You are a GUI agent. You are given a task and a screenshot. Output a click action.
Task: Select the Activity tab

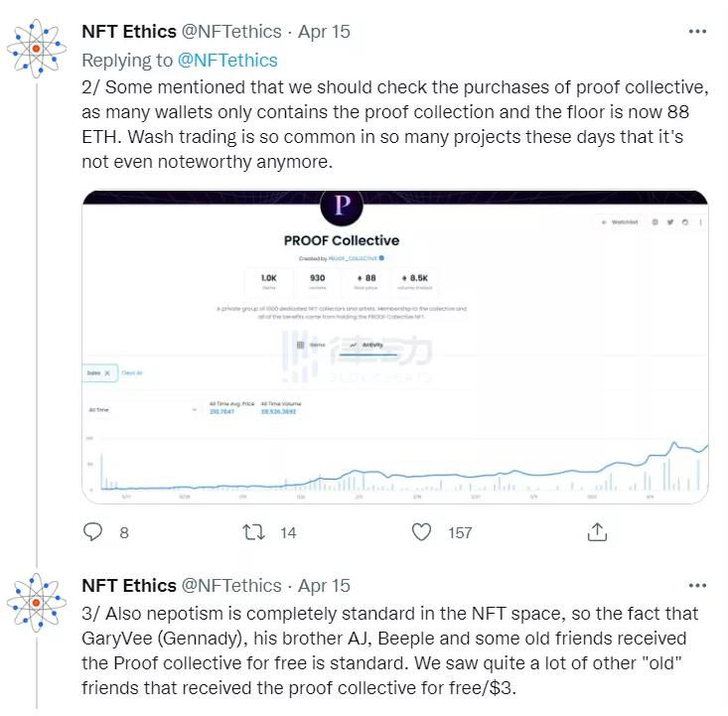[x=366, y=345]
